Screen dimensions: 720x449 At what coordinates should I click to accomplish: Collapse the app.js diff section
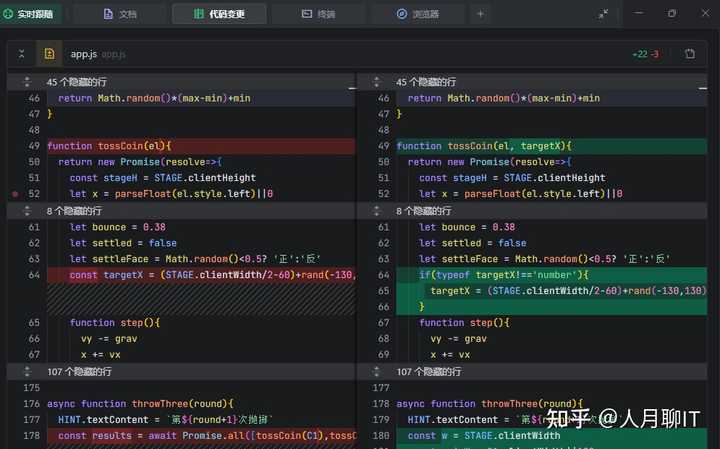click(21, 54)
